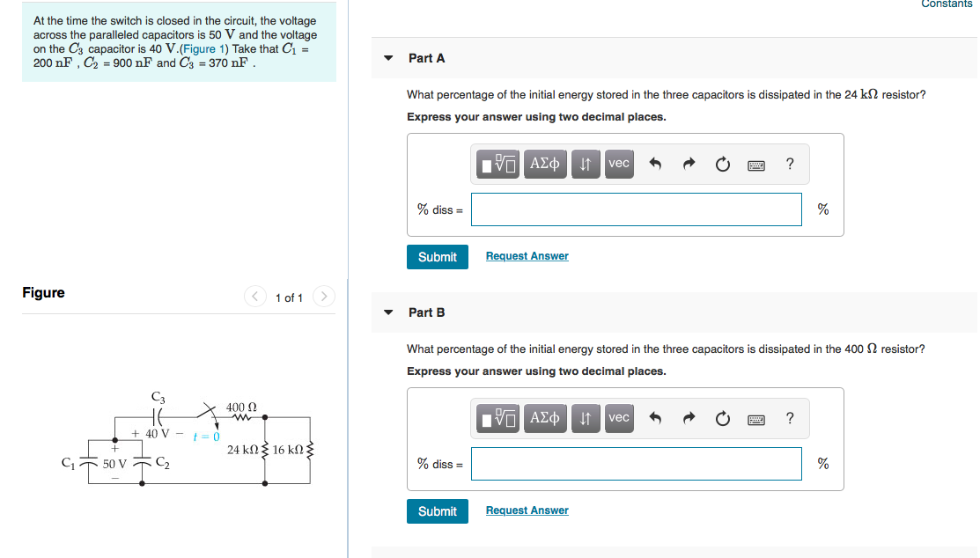The image size is (980, 558).
Task: Click the help question mark in Part A toolbar
Action: [x=789, y=164]
